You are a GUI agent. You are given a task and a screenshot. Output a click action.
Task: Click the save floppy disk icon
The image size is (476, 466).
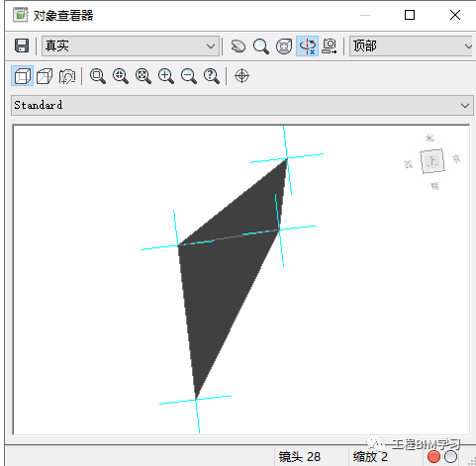click(x=22, y=46)
